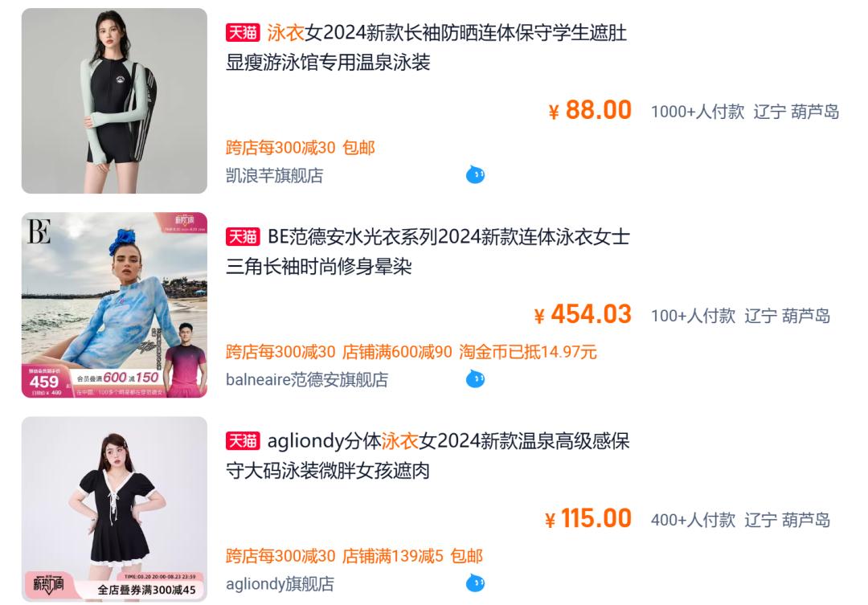Open the BE范德安水光衣系列 product title

428,251
